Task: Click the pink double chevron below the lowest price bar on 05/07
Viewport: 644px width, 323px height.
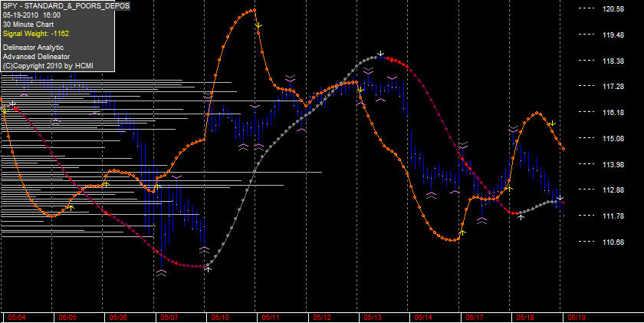Action: pos(161,272)
